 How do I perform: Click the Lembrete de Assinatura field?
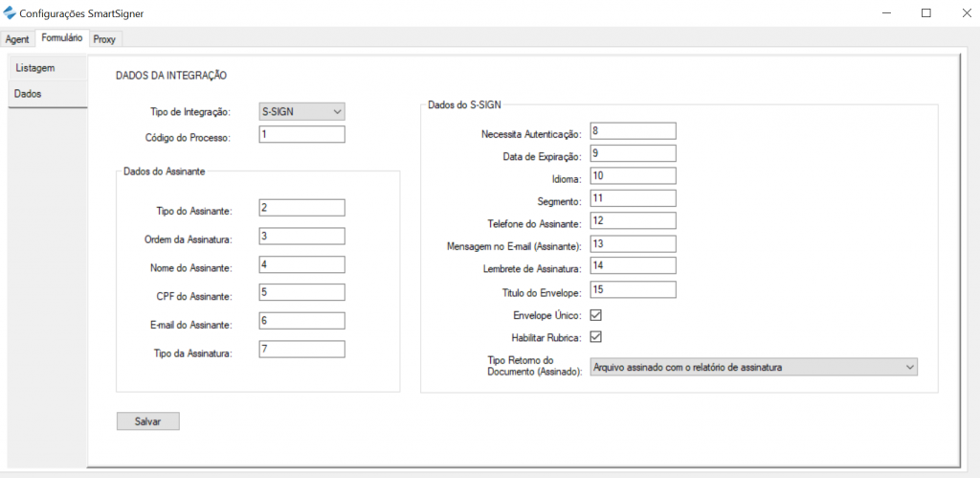pos(634,266)
